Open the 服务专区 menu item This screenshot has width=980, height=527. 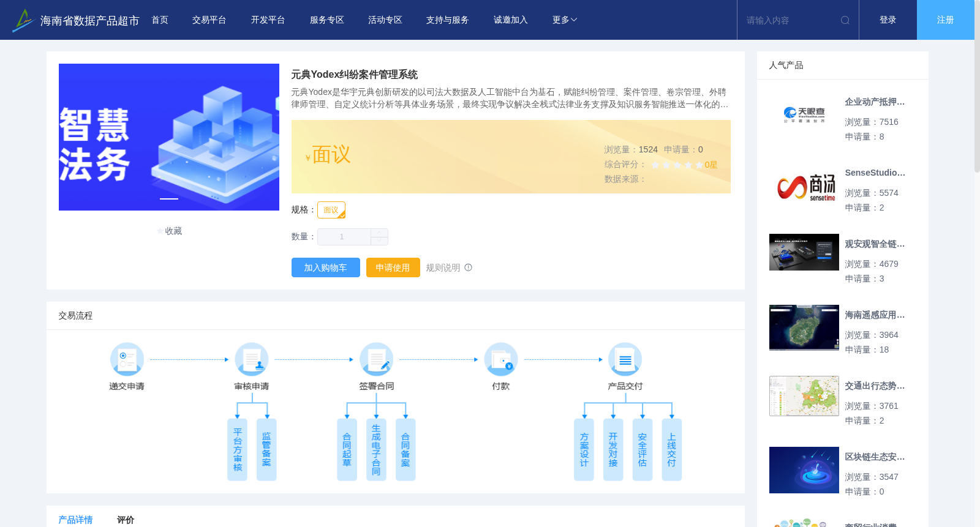[x=326, y=20]
